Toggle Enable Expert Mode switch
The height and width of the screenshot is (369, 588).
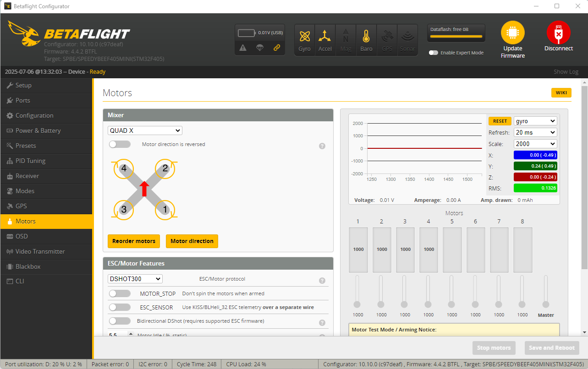click(x=433, y=53)
